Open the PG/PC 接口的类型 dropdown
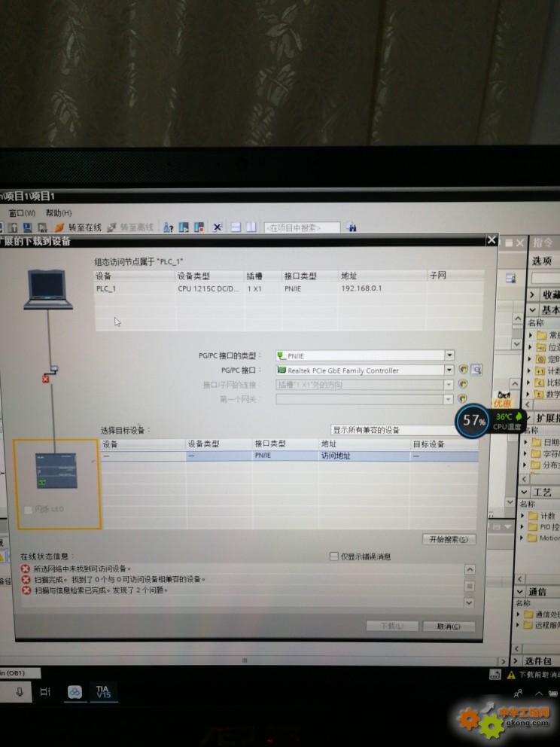The image size is (560, 747). (x=449, y=355)
